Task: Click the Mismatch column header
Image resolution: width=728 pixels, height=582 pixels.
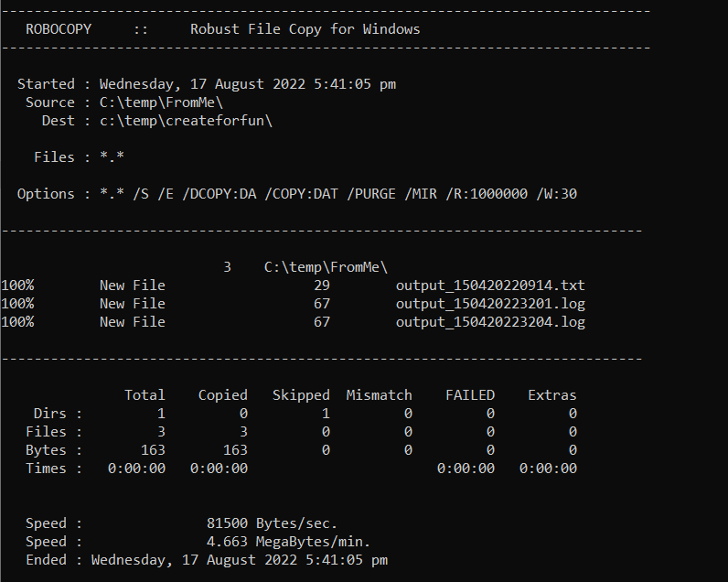Action: (x=380, y=395)
